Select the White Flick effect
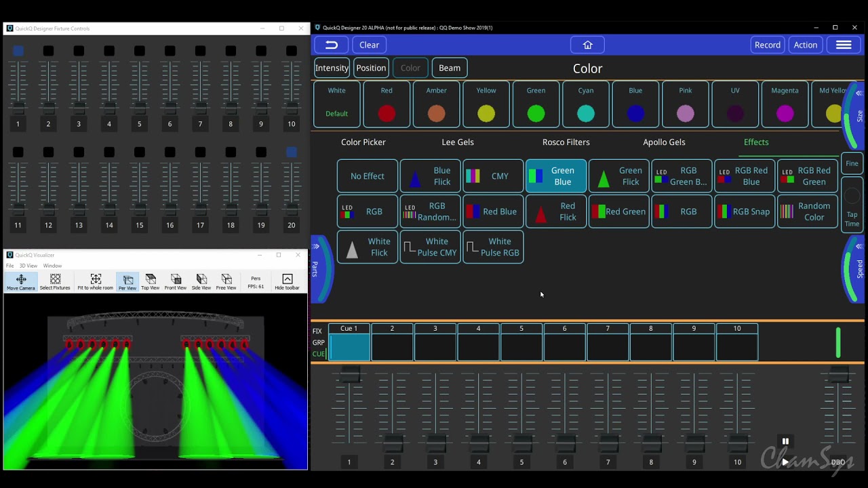868x488 pixels. pos(367,247)
